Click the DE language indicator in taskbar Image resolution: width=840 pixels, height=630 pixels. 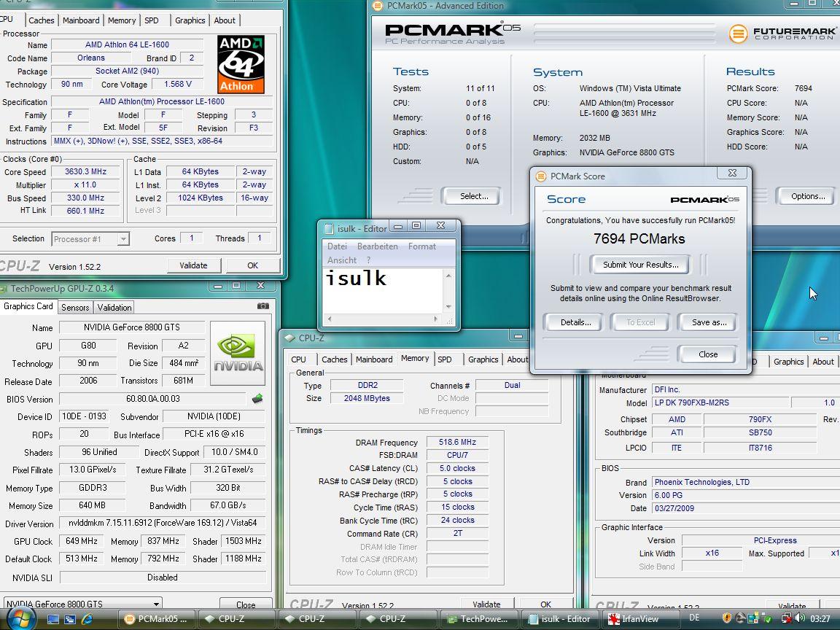point(693,618)
